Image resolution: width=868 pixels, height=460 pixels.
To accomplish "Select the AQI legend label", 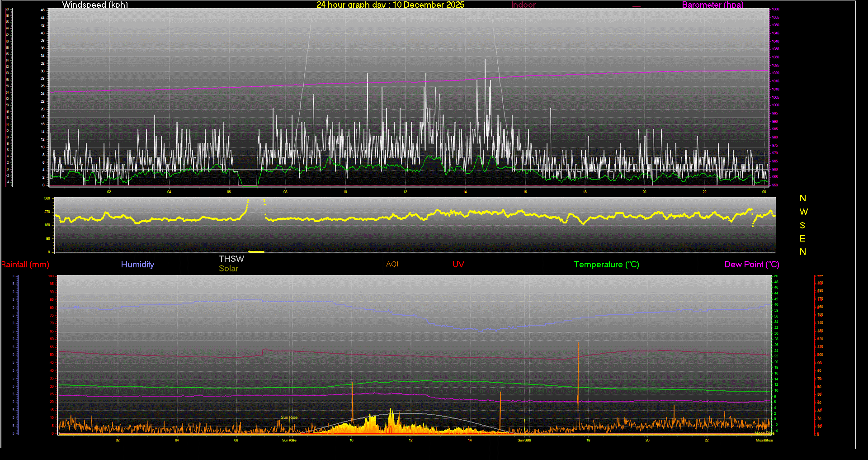I will click(x=392, y=264).
